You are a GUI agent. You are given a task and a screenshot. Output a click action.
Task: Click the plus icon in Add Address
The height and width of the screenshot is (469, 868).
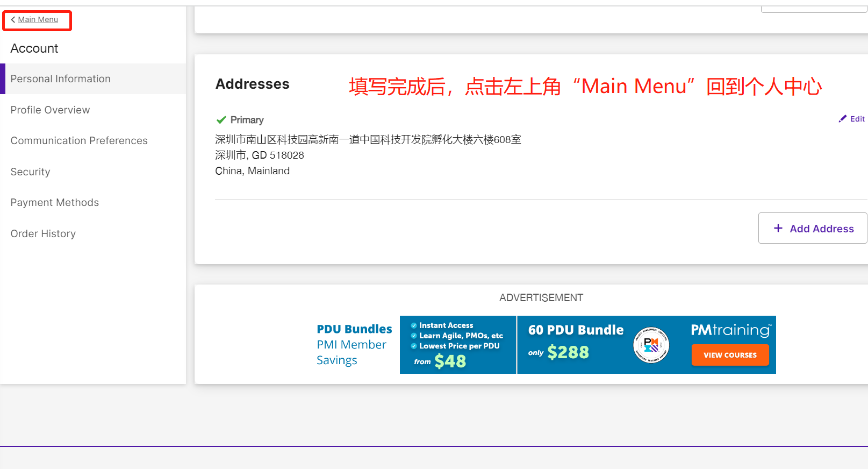778,228
